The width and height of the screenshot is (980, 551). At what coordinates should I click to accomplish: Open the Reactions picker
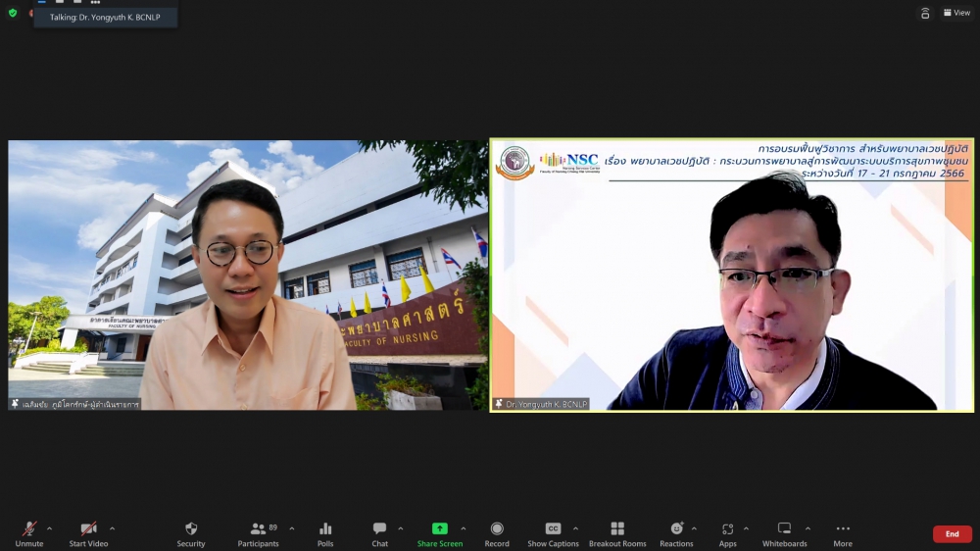click(x=676, y=533)
